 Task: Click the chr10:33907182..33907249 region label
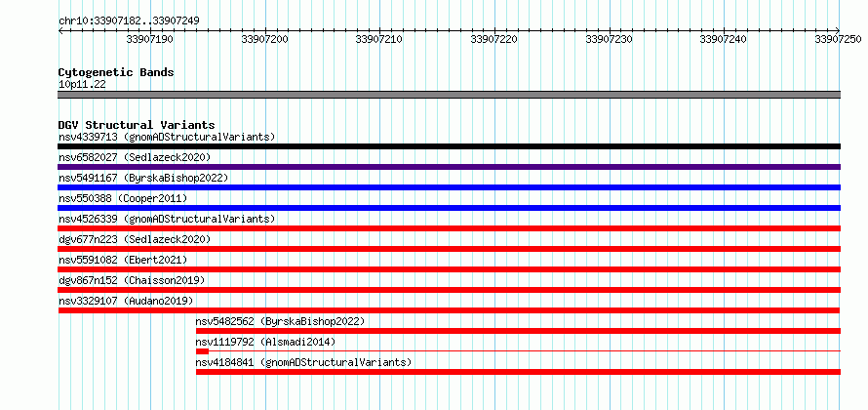(x=129, y=21)
